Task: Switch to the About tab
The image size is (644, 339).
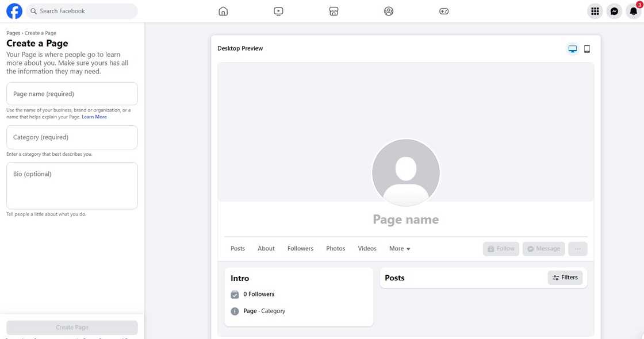Action: point(266,248)
